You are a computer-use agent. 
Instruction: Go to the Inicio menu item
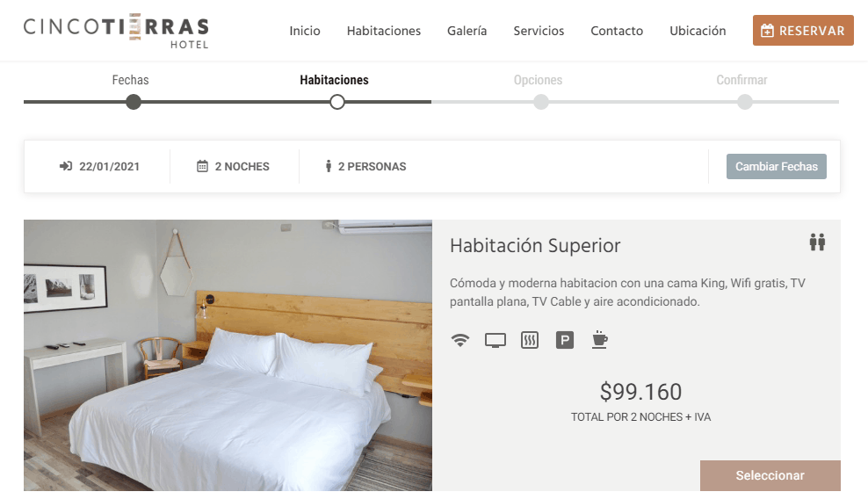305,31
